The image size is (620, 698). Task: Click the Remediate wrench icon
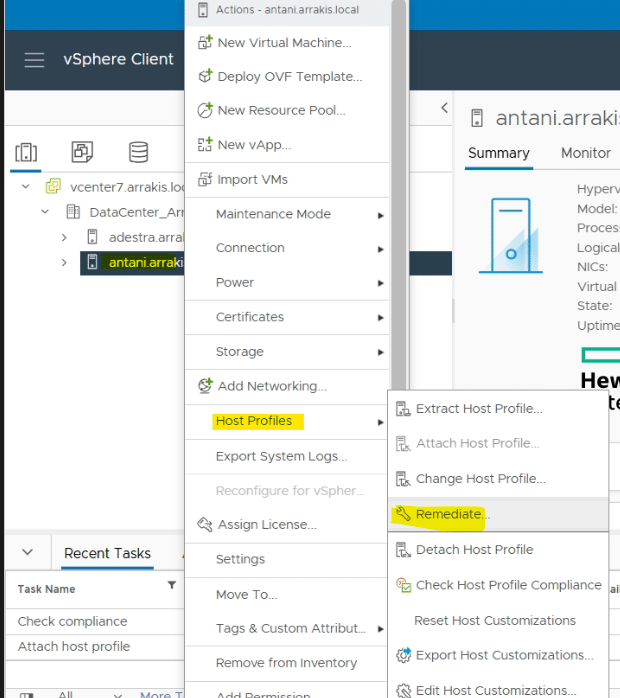403,514
